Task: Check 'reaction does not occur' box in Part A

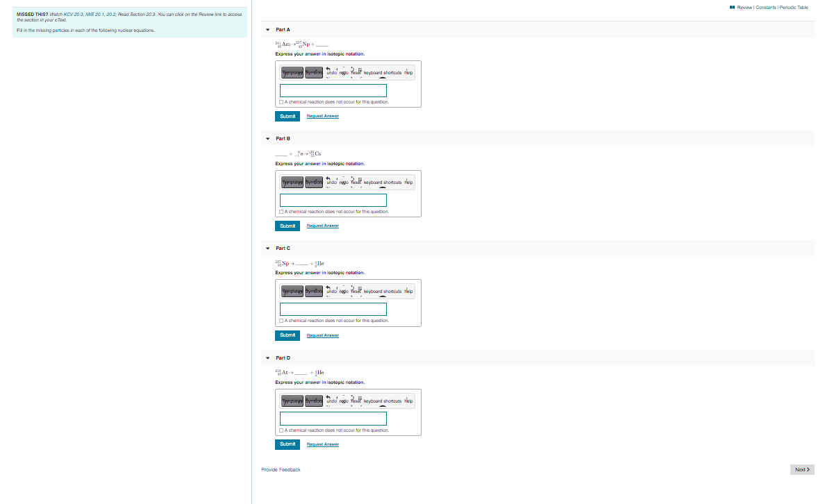Action: [x=281, y=102]
